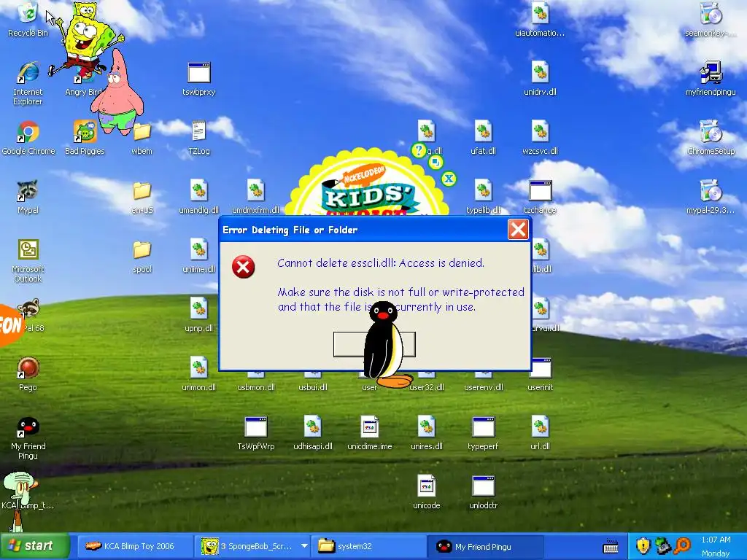The image size is (747, 560).
Task: Close the Error Deleting File dialog
Action: (x=518, y=230)
